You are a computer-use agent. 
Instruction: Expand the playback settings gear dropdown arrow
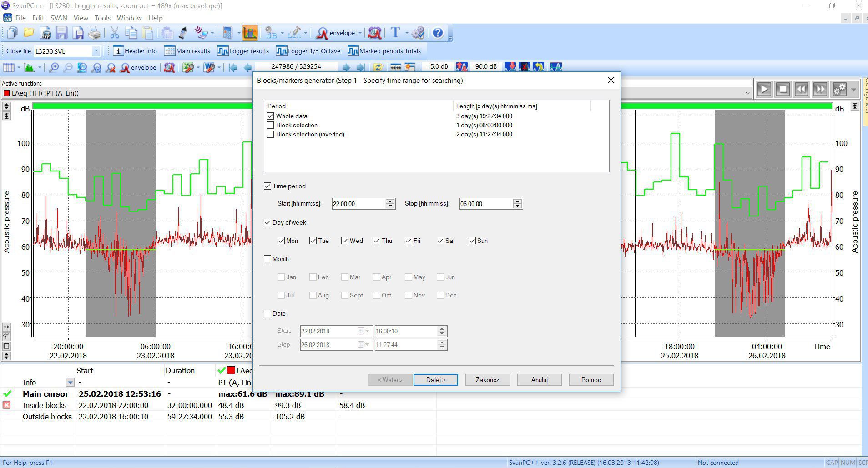(853, 89)
